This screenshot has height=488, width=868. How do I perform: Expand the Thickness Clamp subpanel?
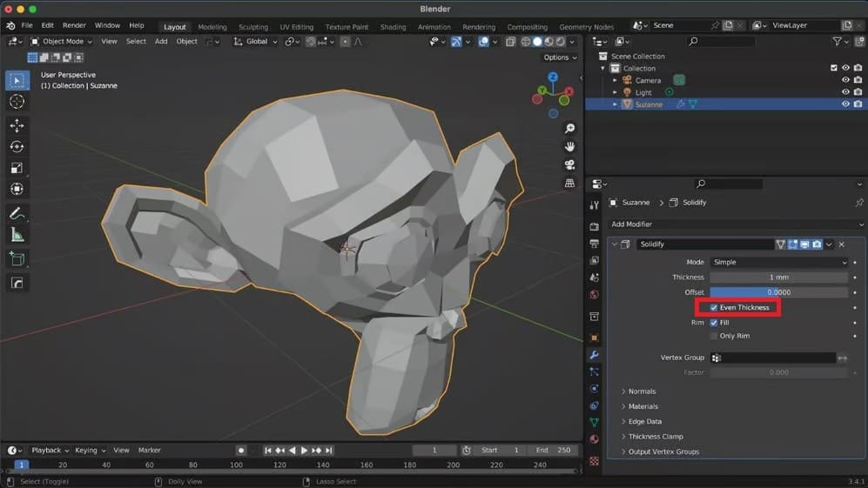655,437
